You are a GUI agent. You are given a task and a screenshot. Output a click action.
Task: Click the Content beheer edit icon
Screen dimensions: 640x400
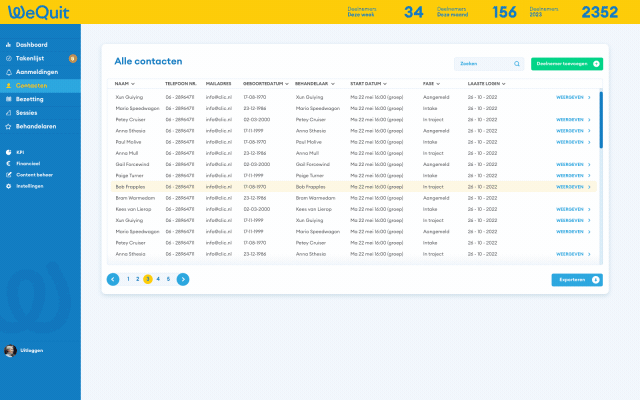coord(8,175)
